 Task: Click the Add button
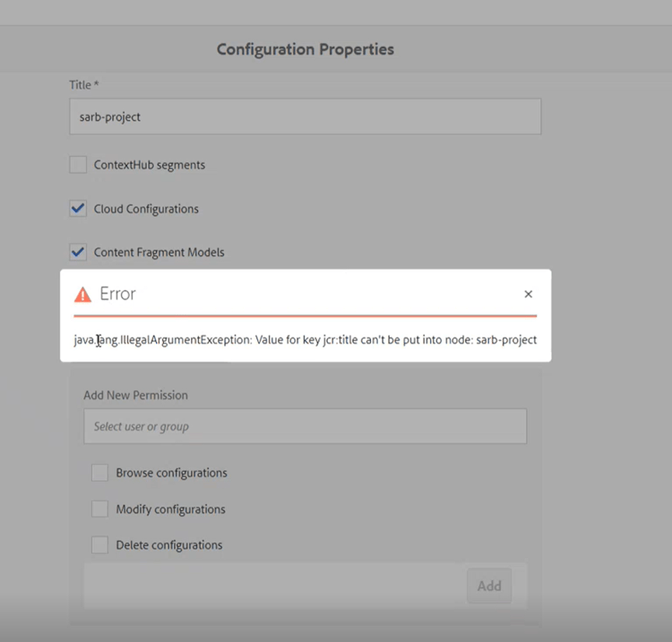(x=489, y=586)
